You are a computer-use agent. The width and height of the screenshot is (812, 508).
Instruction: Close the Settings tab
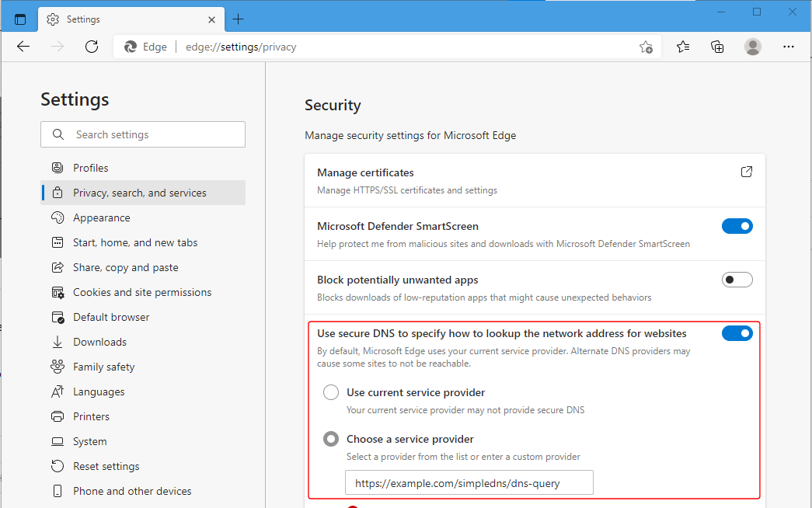coord(211,19)
